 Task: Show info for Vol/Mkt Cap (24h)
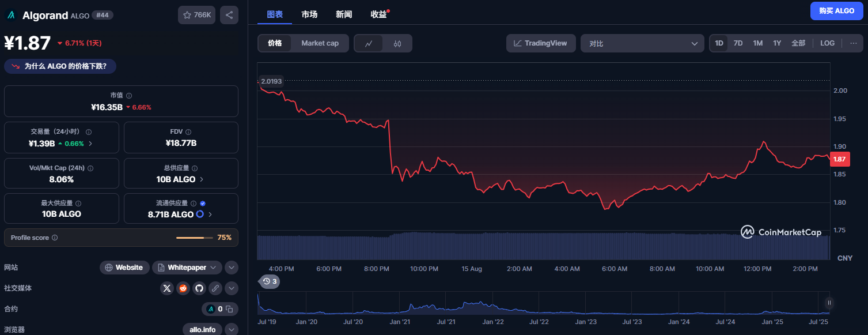[90, 168]
